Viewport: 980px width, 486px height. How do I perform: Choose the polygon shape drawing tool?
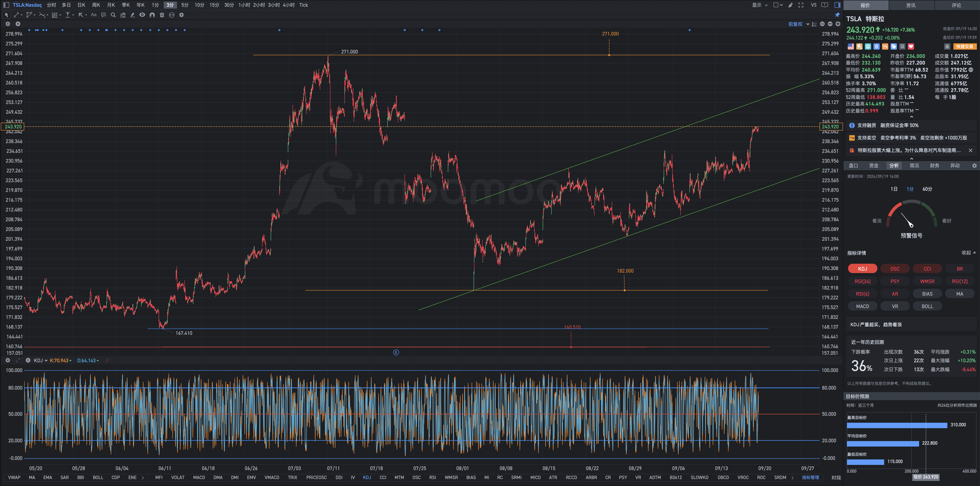tap(29, 15)
